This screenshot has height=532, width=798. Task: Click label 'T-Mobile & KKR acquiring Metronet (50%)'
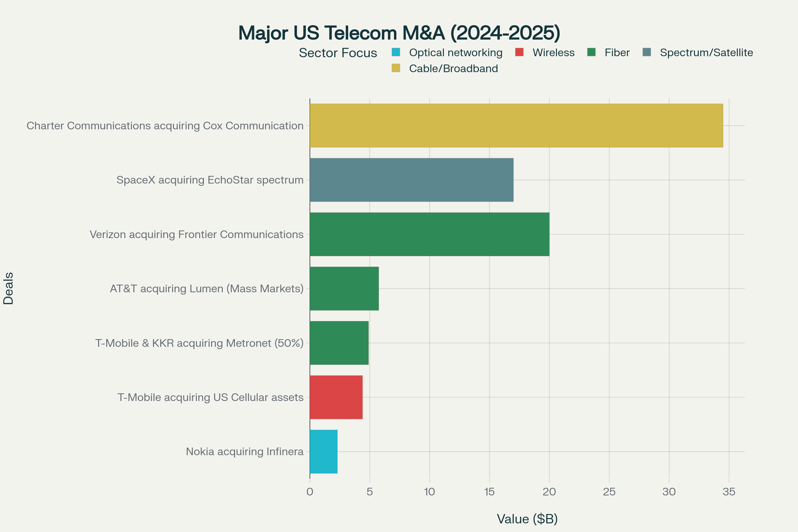pos(199,343)
